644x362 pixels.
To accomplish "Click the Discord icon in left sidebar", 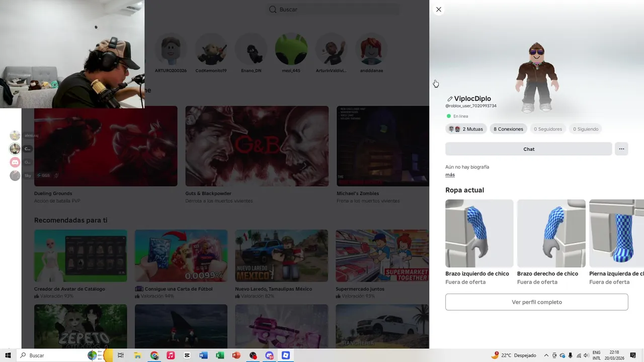I will (x=15, y=162).
